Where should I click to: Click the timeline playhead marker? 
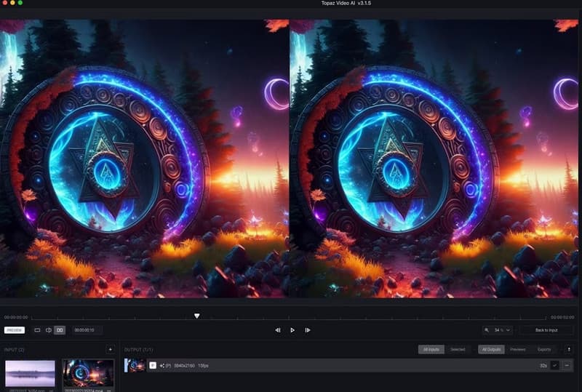pyautogui.click(x=196, y=316)
